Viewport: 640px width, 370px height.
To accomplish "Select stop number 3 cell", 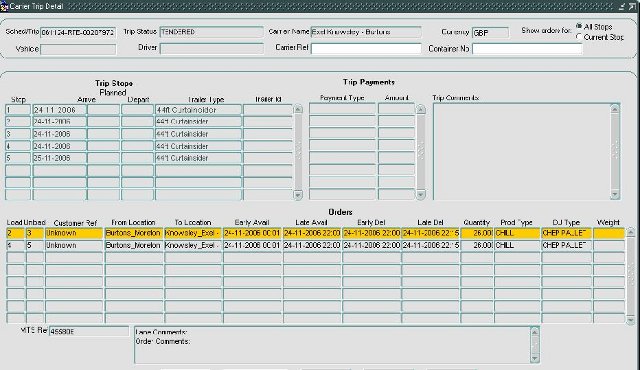I will point(18,134).
